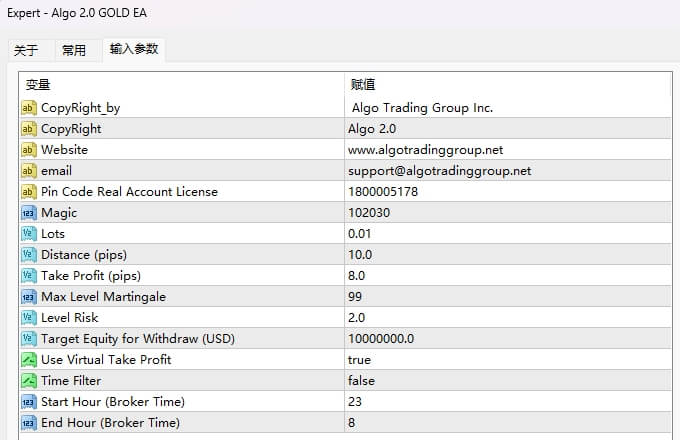Select the Start Hour (Broker Time) label
Screen dimensions: 680x440
113,402
